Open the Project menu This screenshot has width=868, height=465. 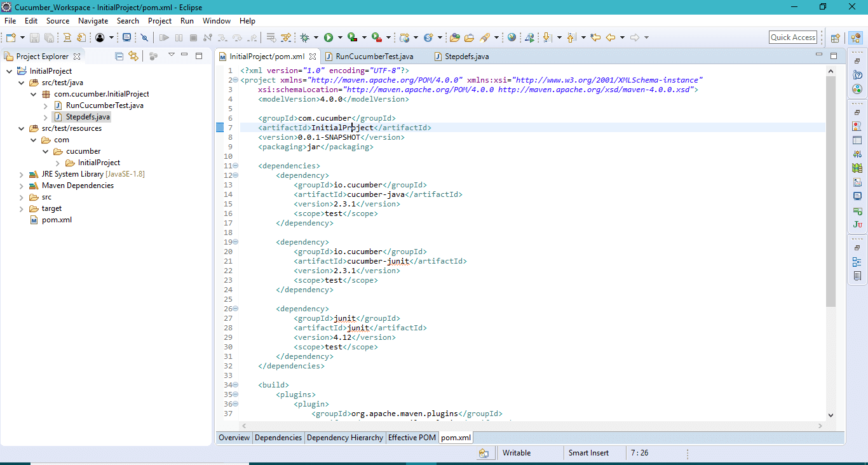coord(159,21)
